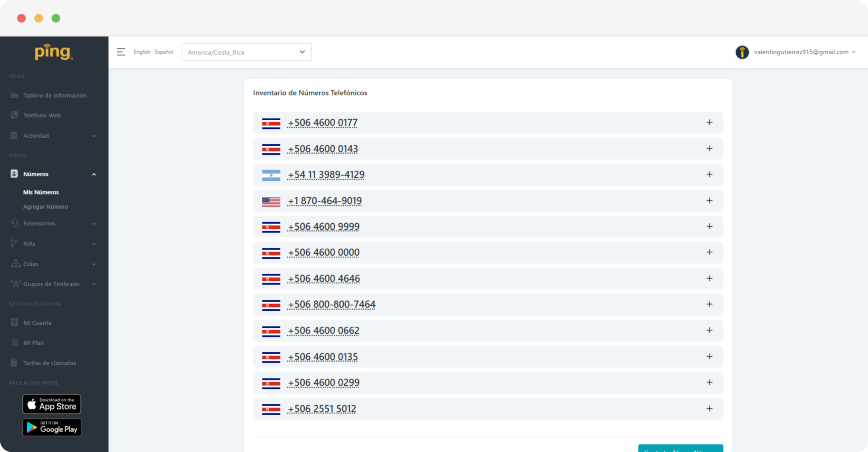Open Mi Plan in sidebar

coord(33,343)
